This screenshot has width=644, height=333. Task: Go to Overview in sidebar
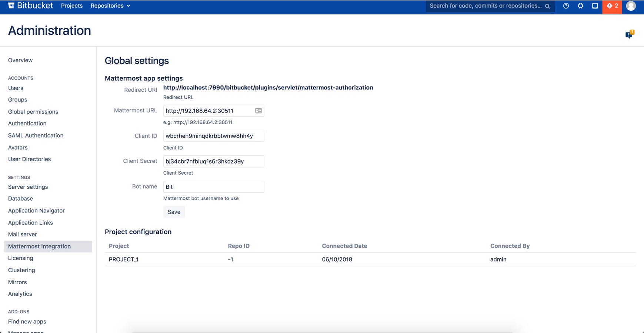pyautogui.click(x=20, y=60)
